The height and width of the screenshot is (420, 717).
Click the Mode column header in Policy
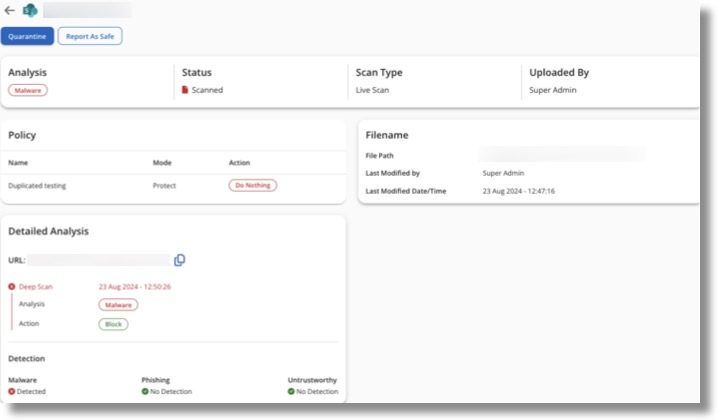(x=163, y=162)
